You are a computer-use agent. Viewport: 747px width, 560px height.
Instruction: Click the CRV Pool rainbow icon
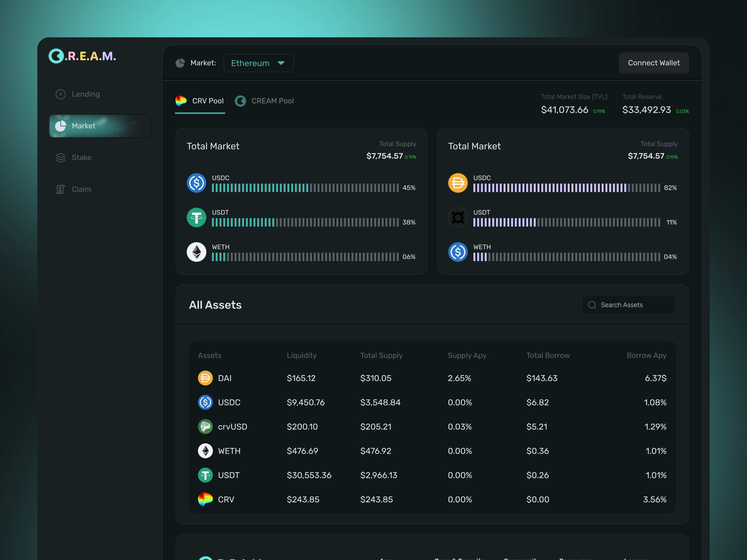(x=181, y=101)
